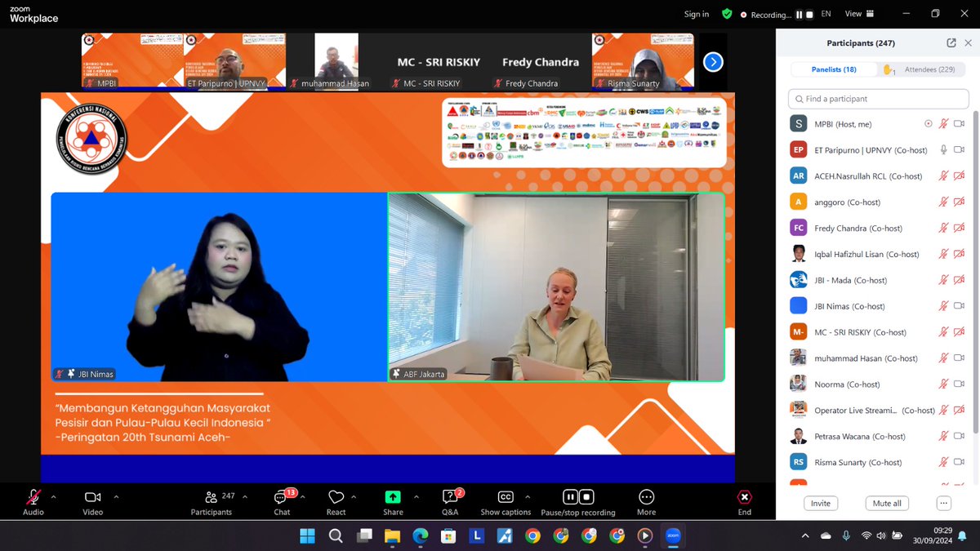The image size is (980, 551).
Task: Select participant Iqbal Hafizhul Lisan
Action: pos(878,254)
